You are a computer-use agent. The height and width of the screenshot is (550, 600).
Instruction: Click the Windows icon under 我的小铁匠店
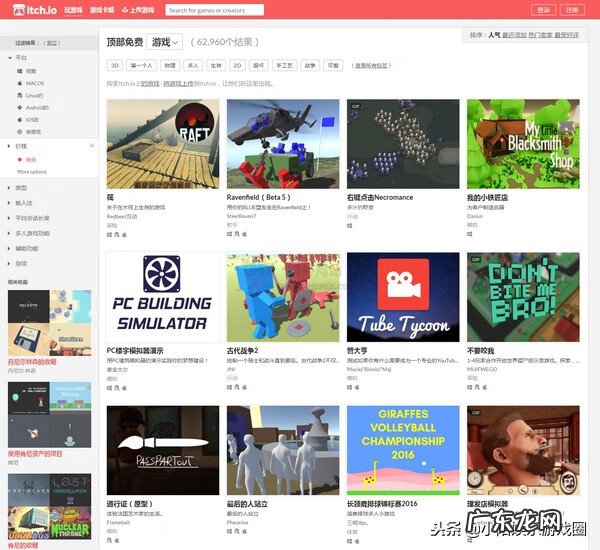(x=470, y=233)
